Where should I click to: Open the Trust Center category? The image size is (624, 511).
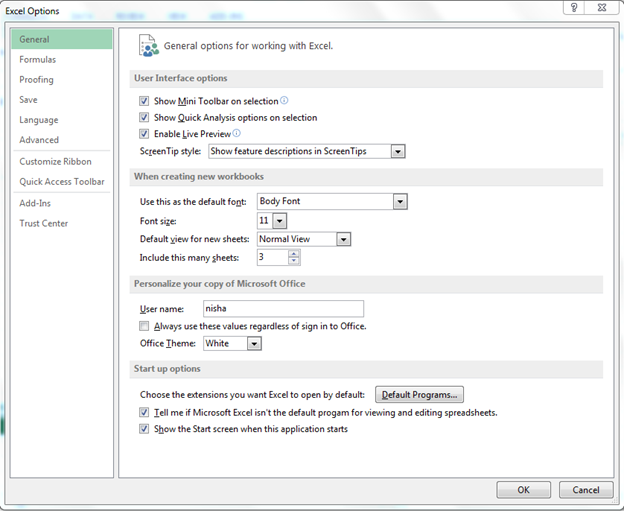(62, 223)
